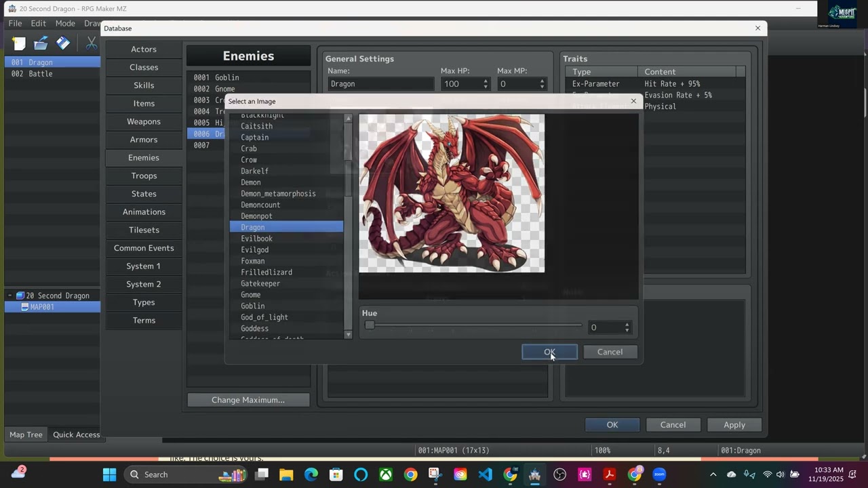Cancel the Select an Image dialog
Viewport: 868px width, 488px height.
[610, 352]
